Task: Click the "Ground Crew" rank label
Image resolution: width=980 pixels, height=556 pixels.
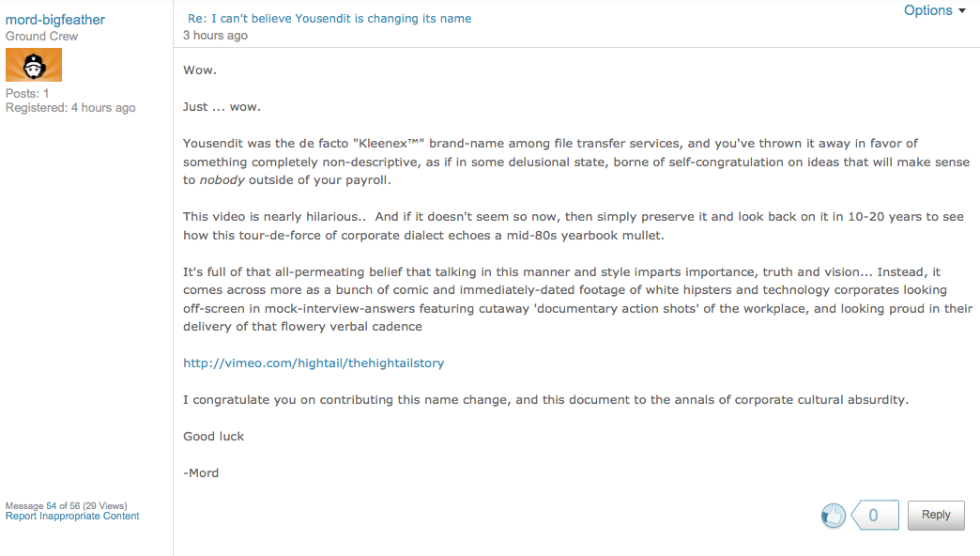Action: [x=42, y=37]
